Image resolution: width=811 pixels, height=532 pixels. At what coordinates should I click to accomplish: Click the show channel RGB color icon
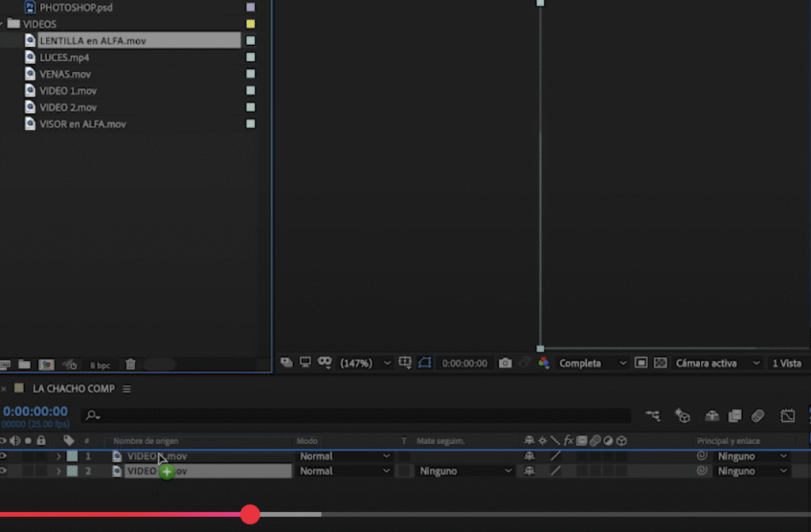(544, 363)
